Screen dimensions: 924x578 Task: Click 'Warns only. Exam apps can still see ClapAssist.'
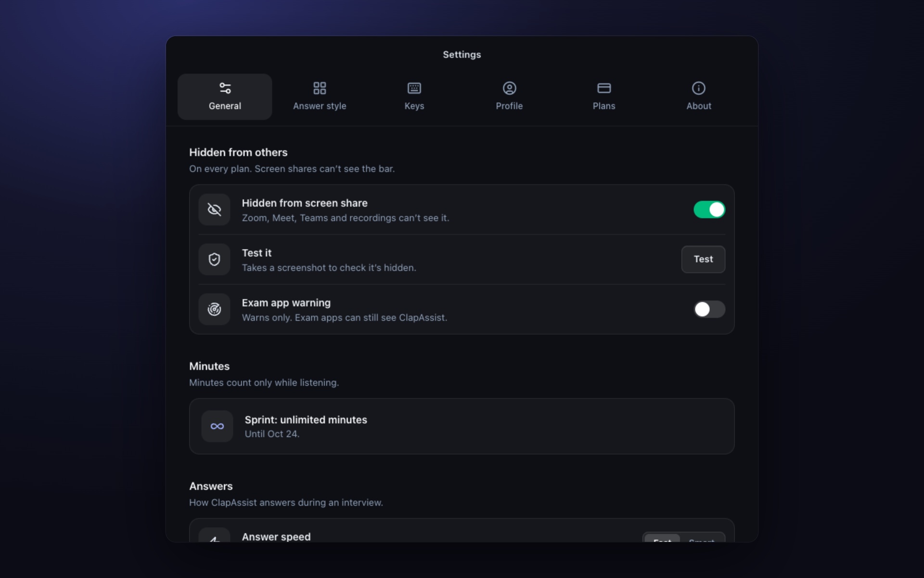click(345, 317)
